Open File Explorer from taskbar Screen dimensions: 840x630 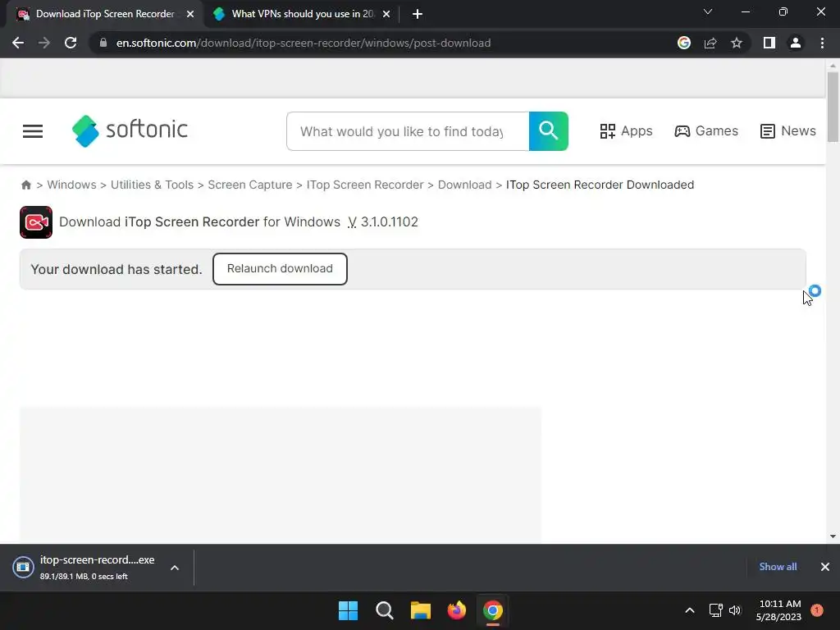pyautogui.click(x=421, y=610)
